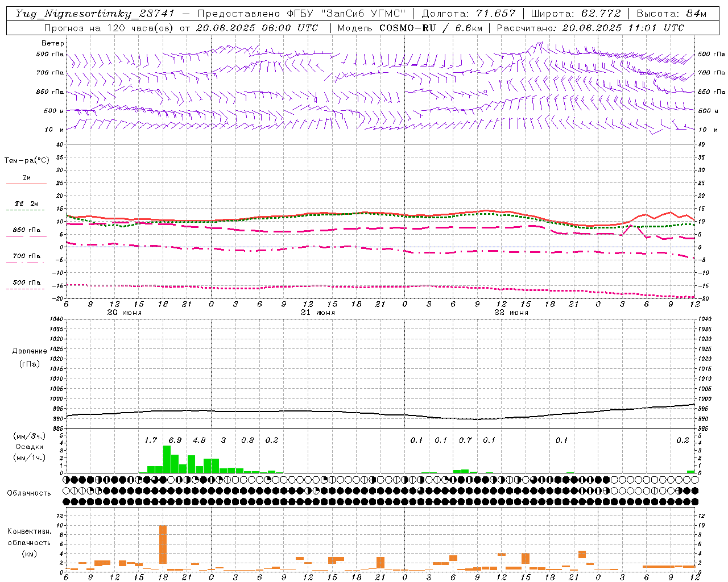This screenshot has width=728, height=582.
Task: Click the Td 2м dew point legend label
Action: tap(26, 203)
